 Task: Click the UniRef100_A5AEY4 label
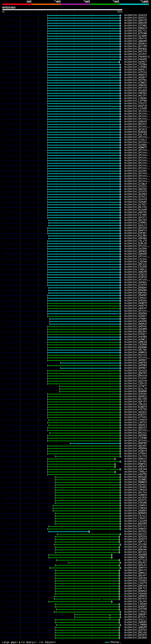[135, 75]
